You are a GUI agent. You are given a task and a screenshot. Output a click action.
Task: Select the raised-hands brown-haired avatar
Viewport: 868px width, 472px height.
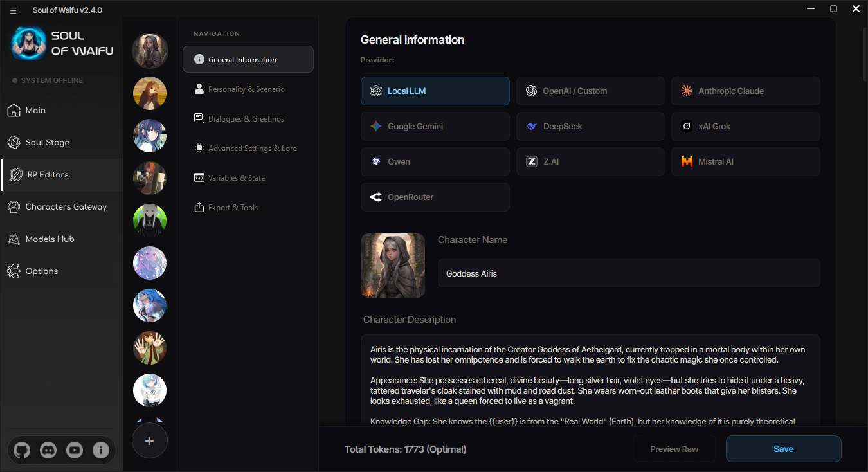(x=150, y=348)
